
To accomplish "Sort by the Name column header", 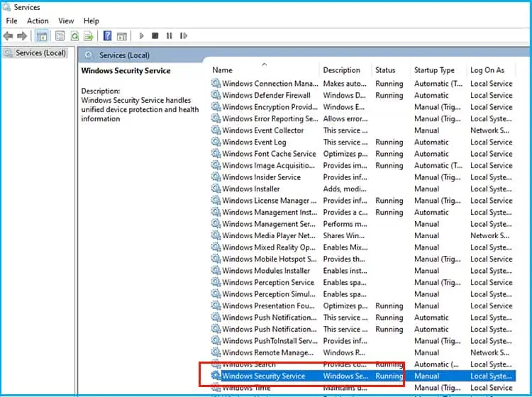I will 265,70.
